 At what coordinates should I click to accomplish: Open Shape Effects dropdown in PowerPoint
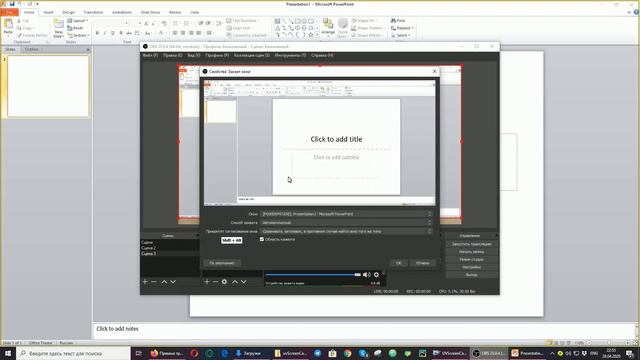[x=366, y=36]
